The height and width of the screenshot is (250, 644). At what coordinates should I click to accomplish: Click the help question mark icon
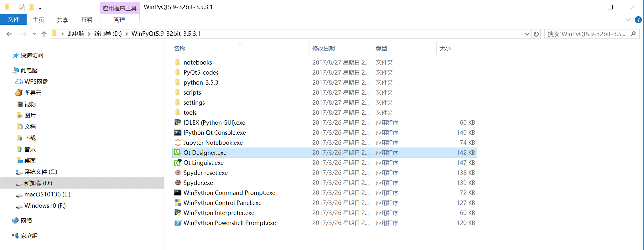(638, 20)
